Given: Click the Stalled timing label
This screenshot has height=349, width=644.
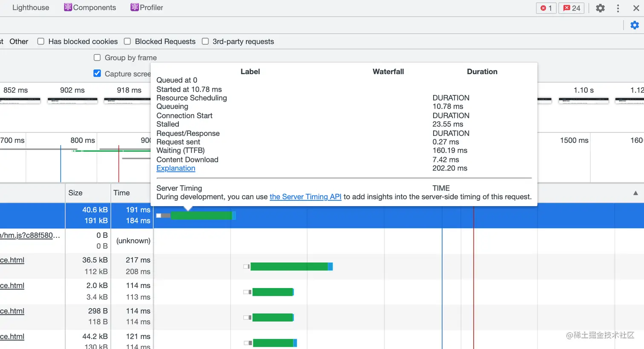Looking at the screenshot, I should 168,124.
